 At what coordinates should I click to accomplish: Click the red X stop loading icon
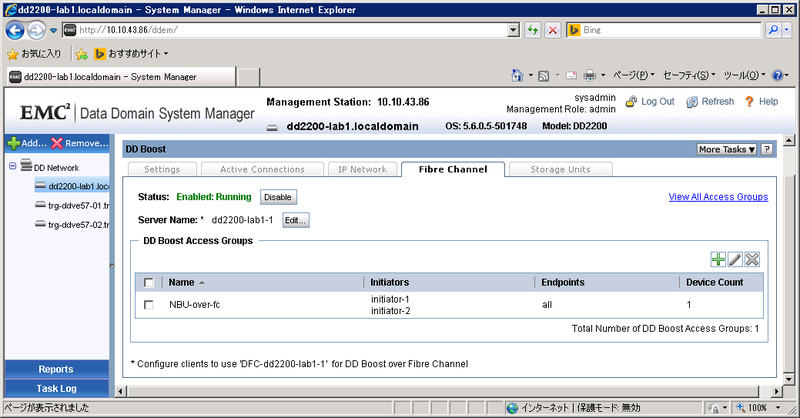pyautogui.click(x=553, y=30)
